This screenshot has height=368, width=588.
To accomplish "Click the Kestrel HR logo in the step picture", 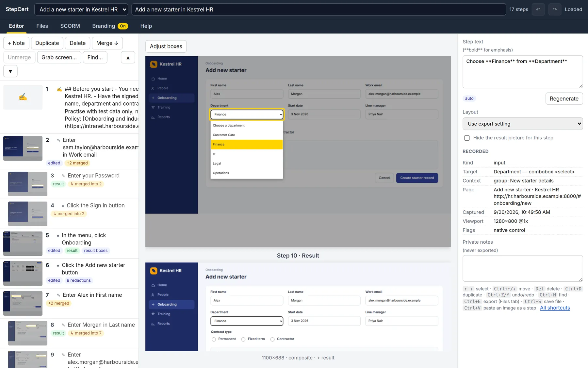I will coord(154,64).
